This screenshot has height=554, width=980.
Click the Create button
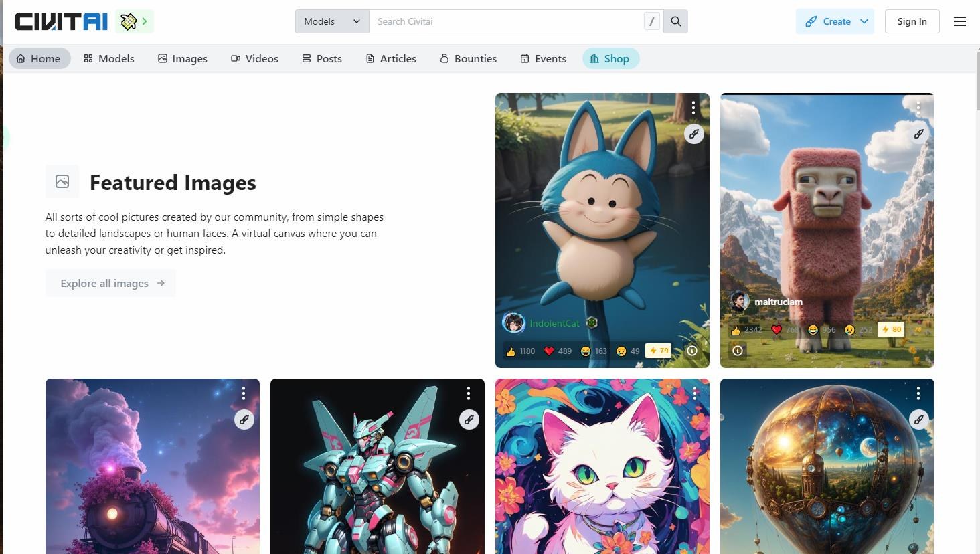(827, 21)
